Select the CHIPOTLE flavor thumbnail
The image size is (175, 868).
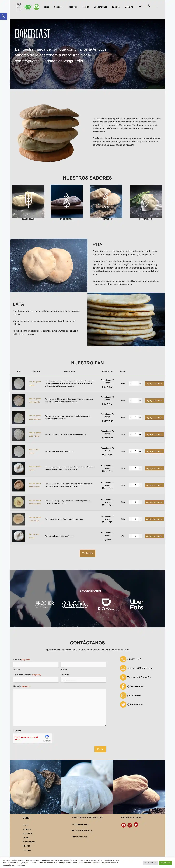(x=106, y=201)
